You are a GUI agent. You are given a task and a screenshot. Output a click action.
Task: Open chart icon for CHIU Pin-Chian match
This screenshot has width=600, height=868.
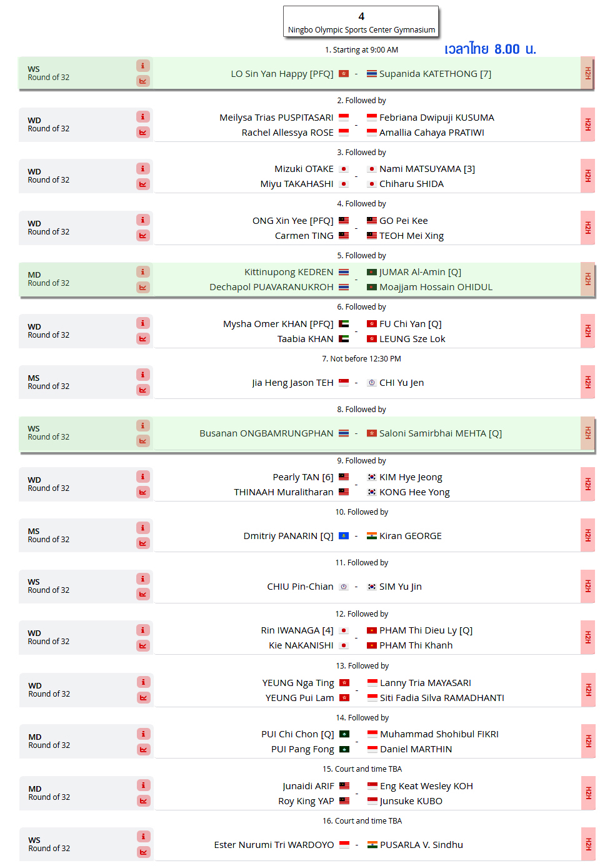[x=143, y=593]
